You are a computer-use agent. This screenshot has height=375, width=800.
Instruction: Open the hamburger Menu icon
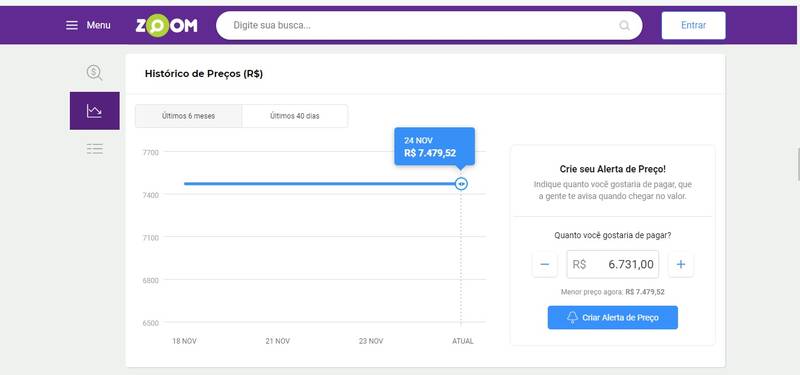pos(72,25)
